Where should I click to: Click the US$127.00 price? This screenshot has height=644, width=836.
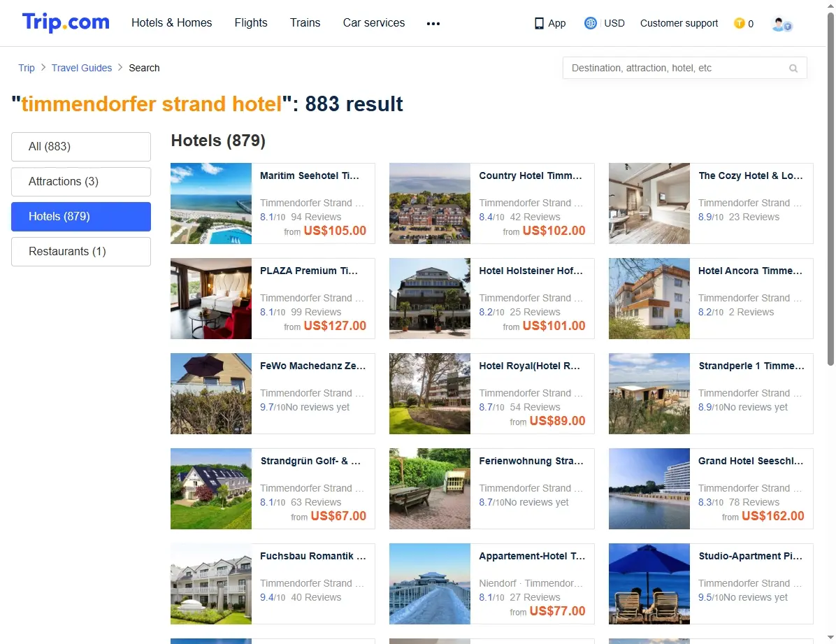pyautogui.click(x=335, y=325)
